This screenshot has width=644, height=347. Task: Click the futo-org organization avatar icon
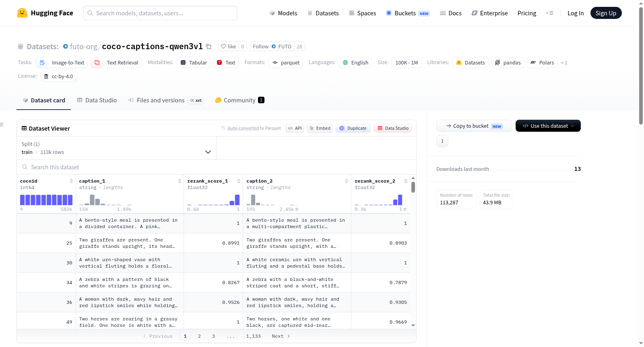(66, 46)
